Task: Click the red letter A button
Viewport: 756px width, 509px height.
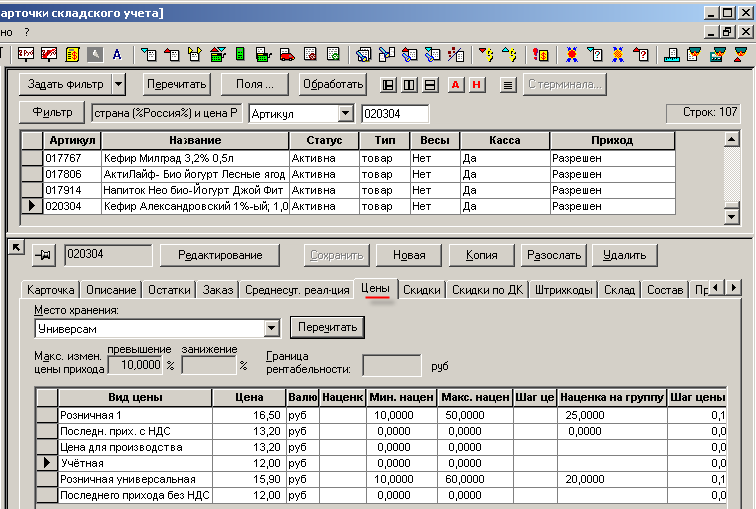Action: pyautogui.click(x=455, y=85)
